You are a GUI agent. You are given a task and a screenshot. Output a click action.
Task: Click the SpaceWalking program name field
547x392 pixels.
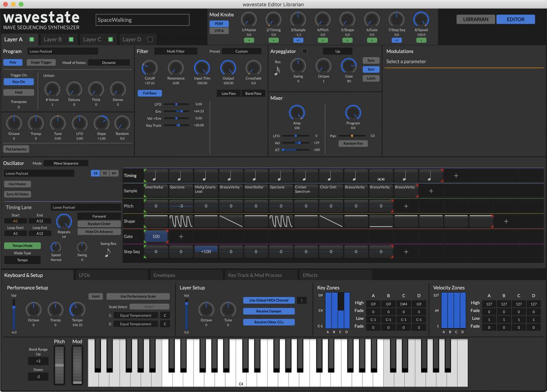pyautogui.click(x=142, y=20)
